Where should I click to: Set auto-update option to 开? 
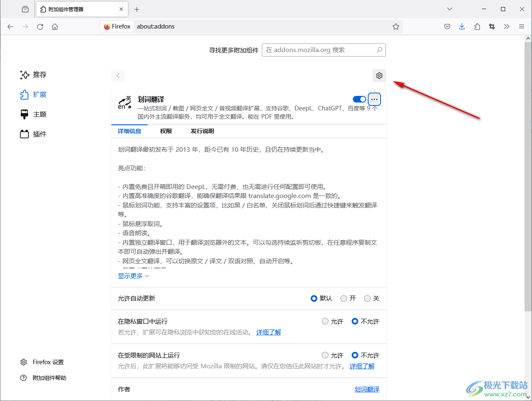tap(343, 298)
